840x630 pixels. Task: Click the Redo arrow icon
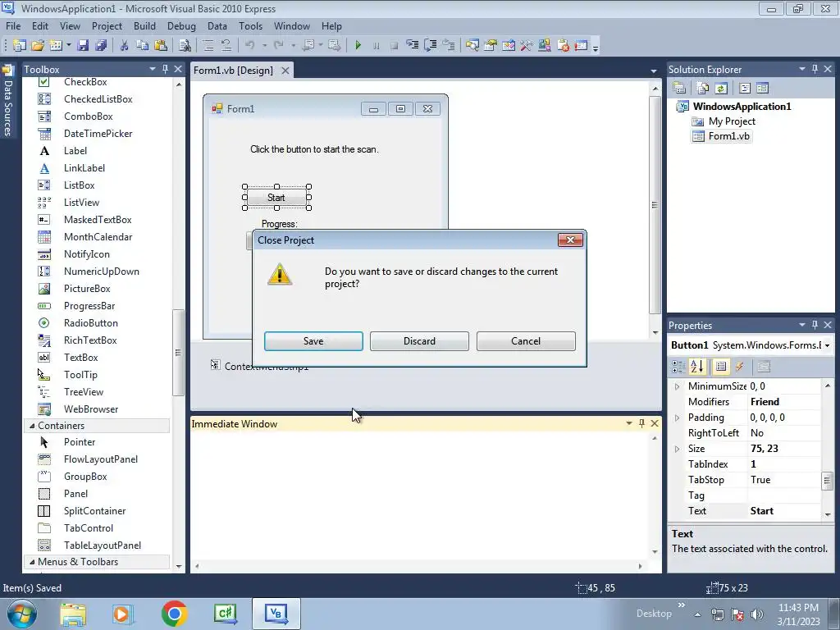pyautogui.click(x=279, y=46)
